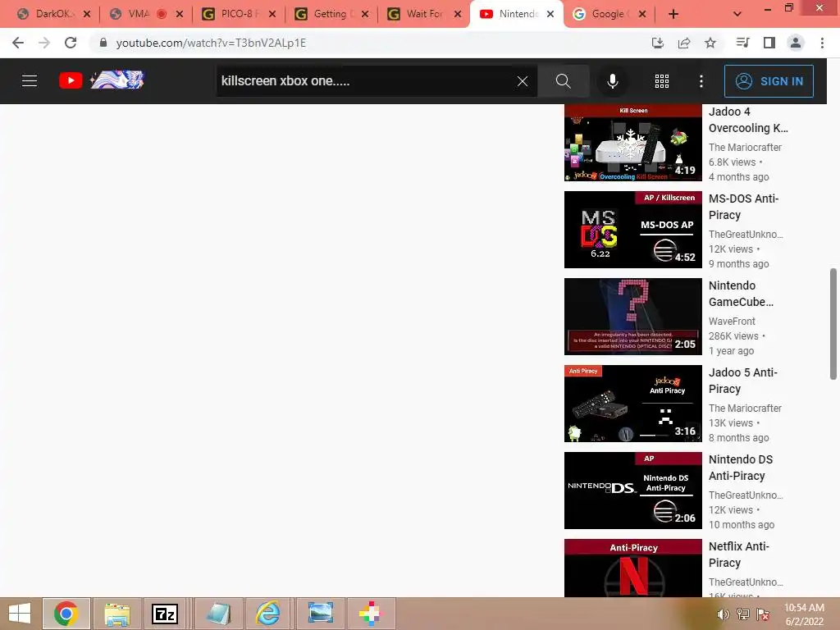Open Jadoo 5 Anti-Piracy thumbnail
Viewport: 840px width, 630px height.
pyautogui.click(x=632, y=404)
